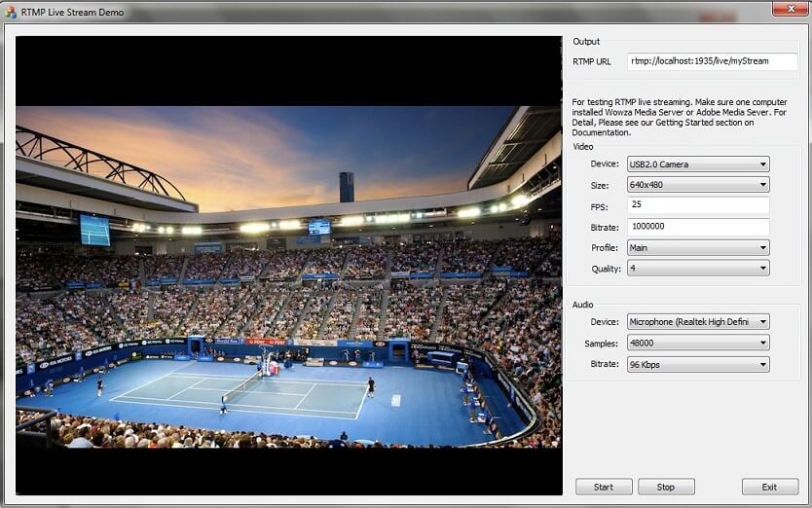812x508 pixels.
Task: Click into the FPS field showing 25
Action: click(698, 204)
